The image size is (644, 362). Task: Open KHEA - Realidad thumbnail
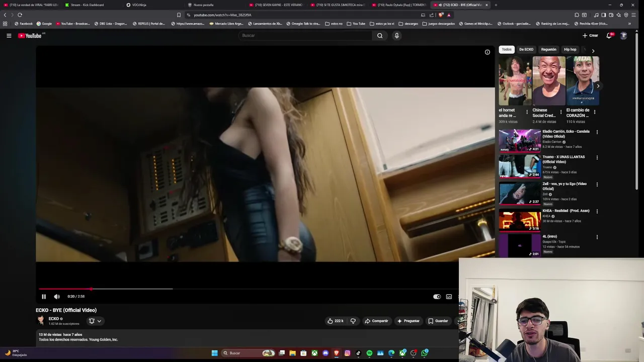[x=520, y=220]
